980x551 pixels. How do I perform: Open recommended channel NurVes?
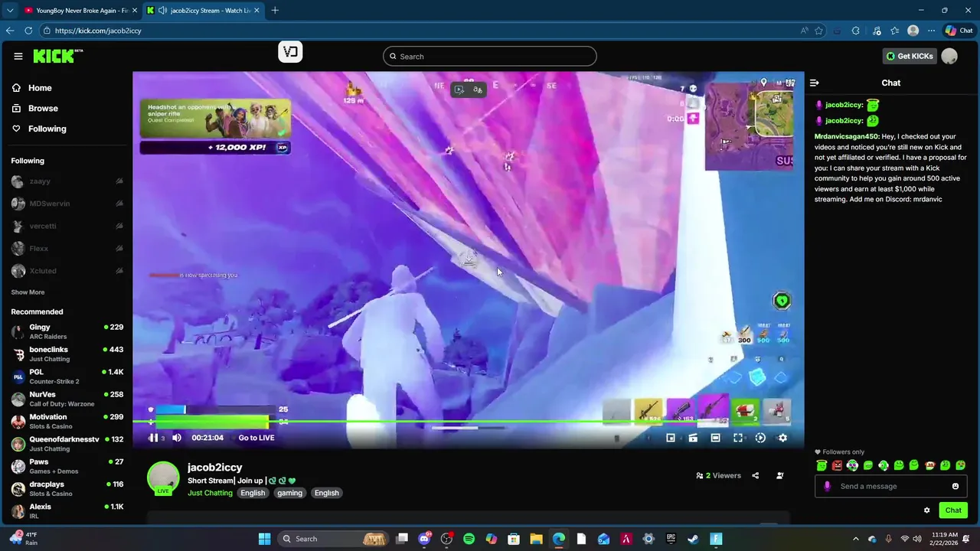[67, 399]
